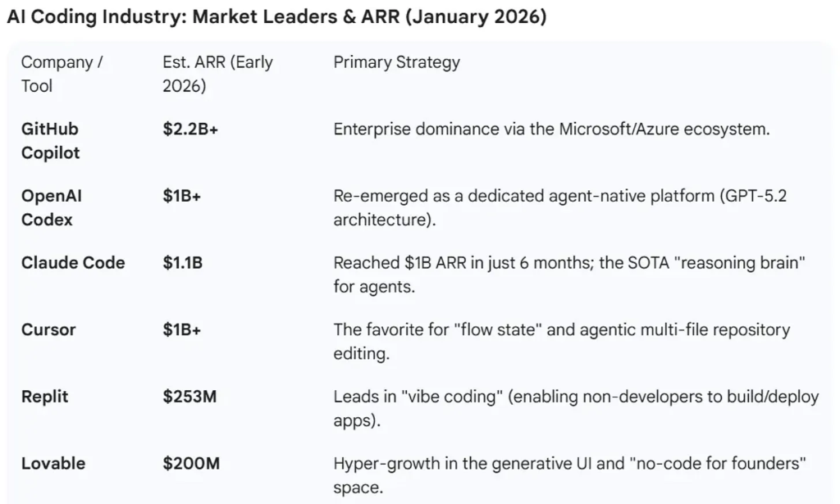Select the GitHub Copilot row label
840x504 pixels.
pos(51,141)
